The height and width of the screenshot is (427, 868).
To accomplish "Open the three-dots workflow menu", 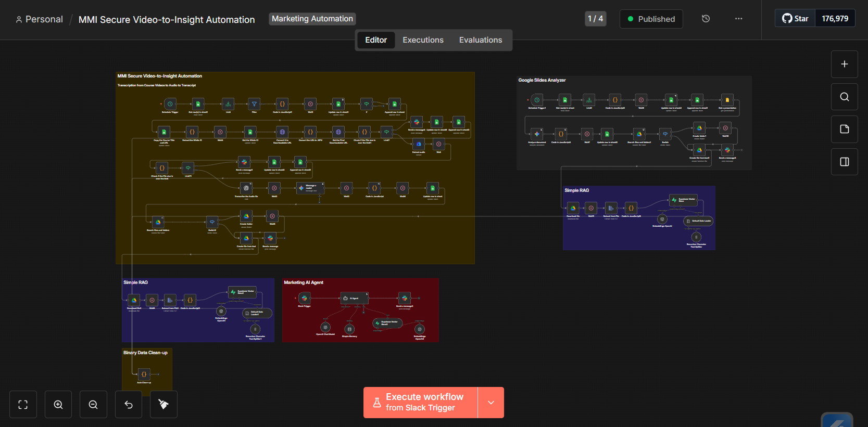I will pos(738,19).
